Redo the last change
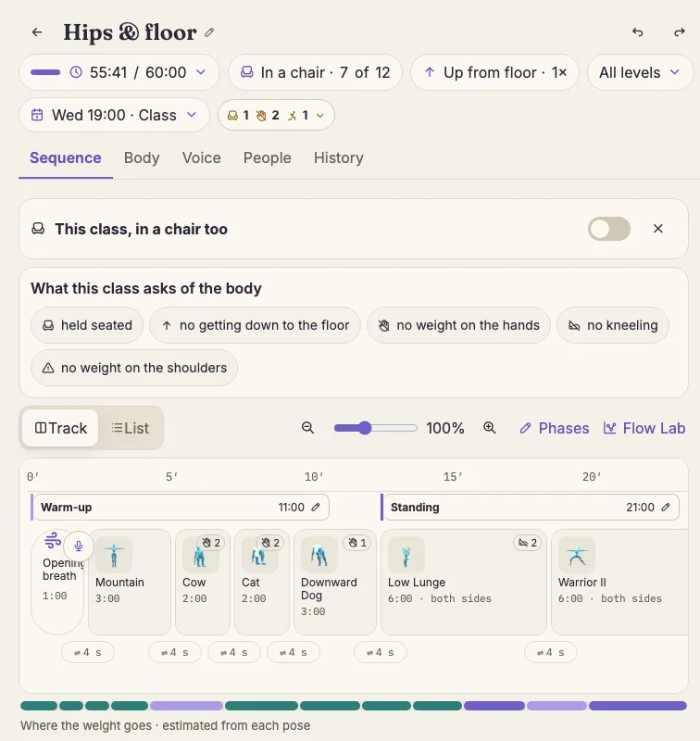This screenshot has height=741, width=700. point(680,32)
